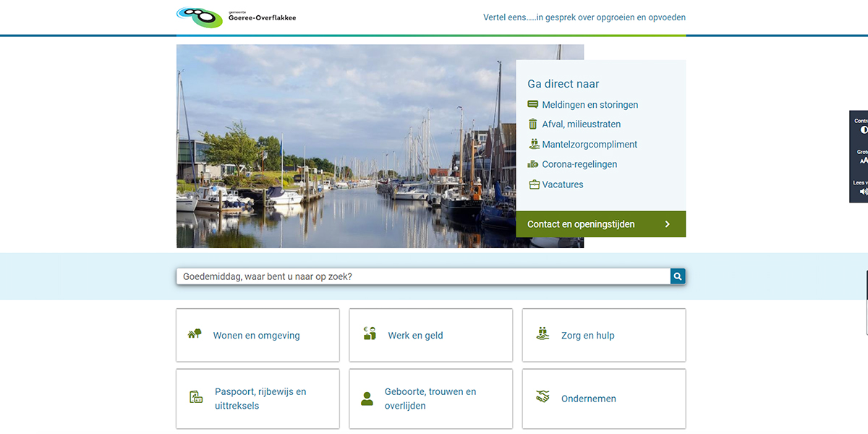This screenshot has width=868, height=434.
Task: Open the Afval, milieustraten link
Action: pos(581,124)
